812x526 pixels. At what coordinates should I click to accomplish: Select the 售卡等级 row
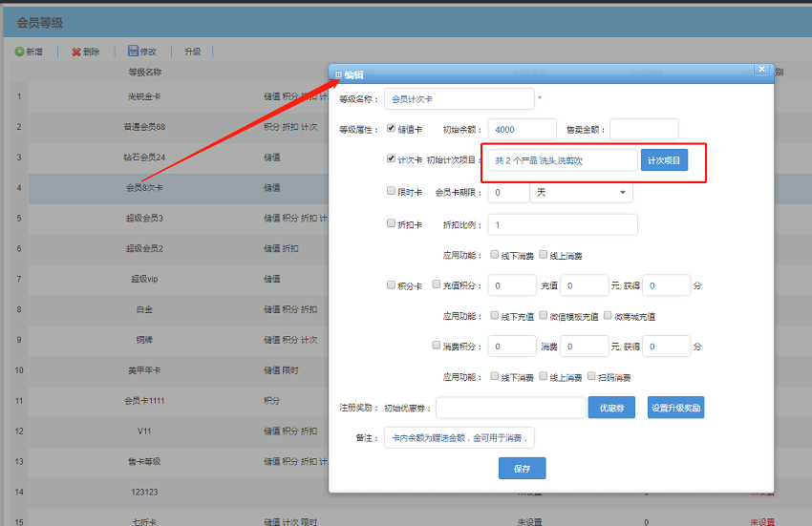tap(169, 462)
